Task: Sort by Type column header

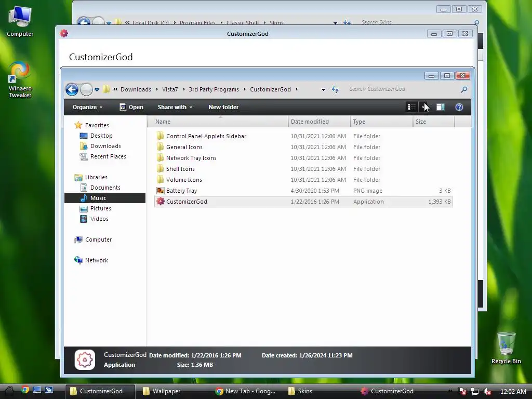Action: (382, 122)
